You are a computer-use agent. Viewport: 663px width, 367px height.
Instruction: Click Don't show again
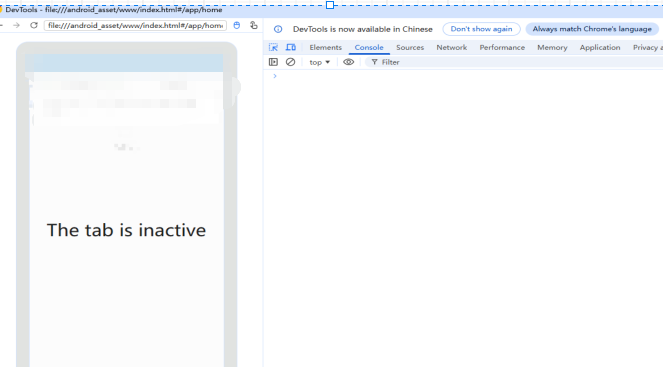(481, 29)
